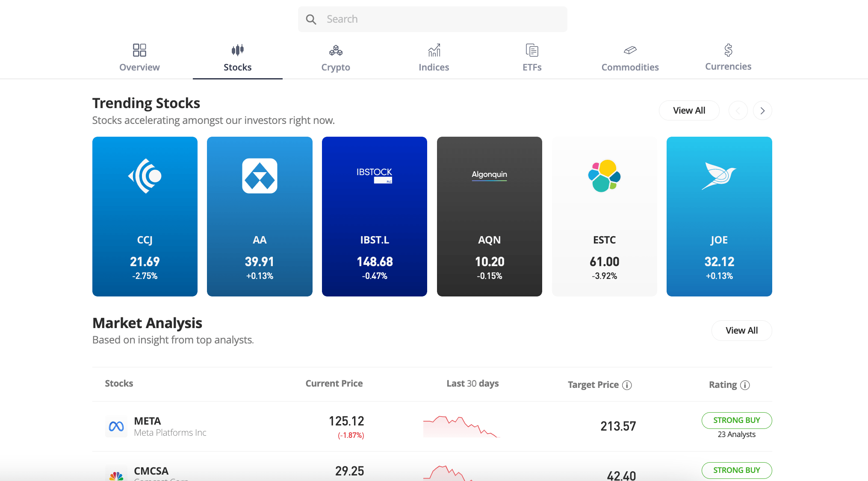
Task: Click the Indices chart icon
Action: (434, 50)
